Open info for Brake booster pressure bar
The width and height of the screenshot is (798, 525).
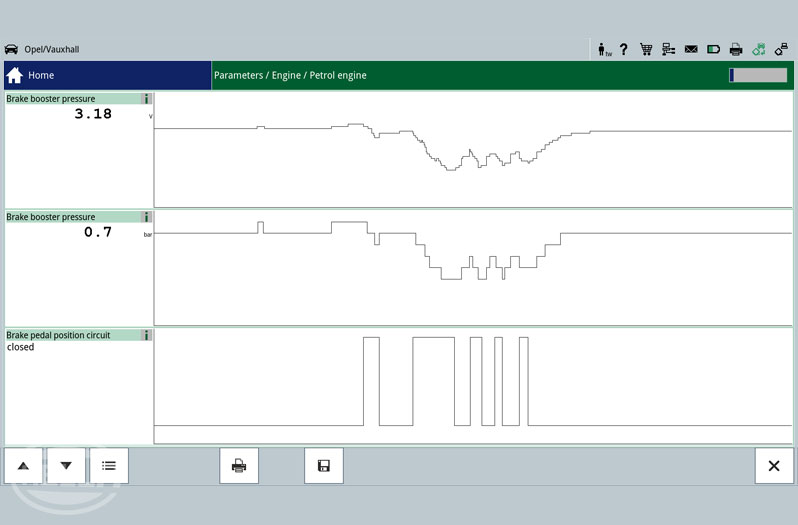[146, 217]
